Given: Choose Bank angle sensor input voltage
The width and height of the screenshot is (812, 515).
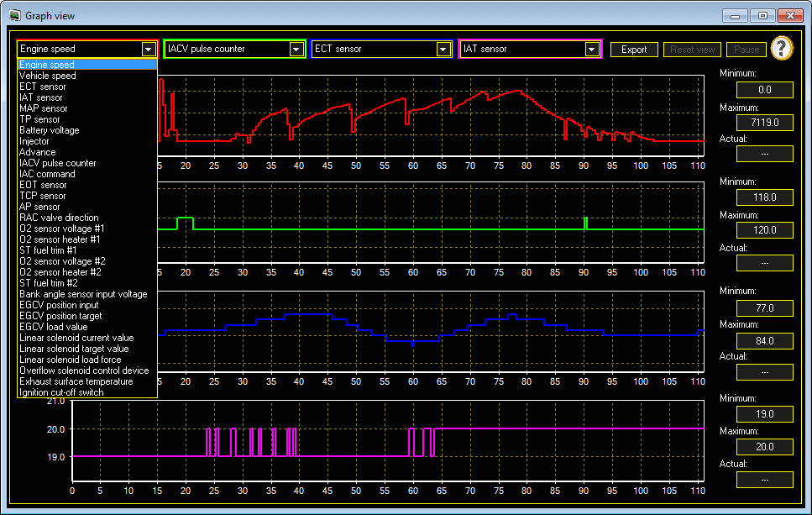Looking at the screenshot, I should (x=83, y=294).
